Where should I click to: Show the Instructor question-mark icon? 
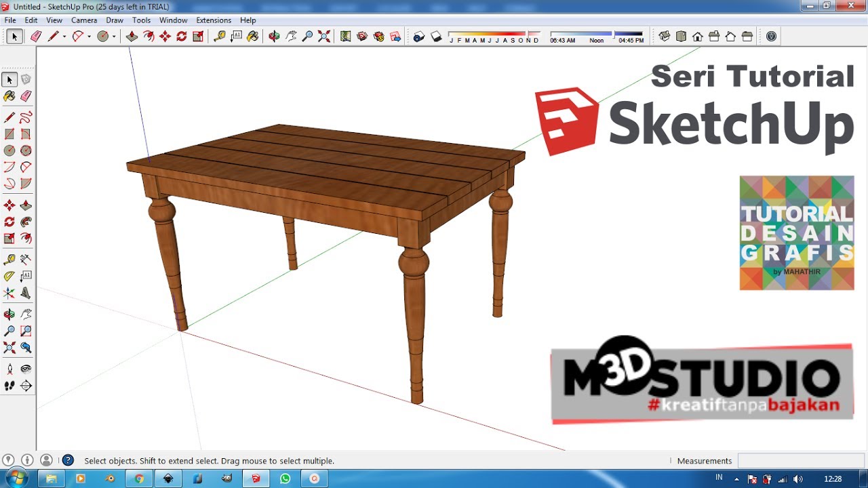point(68,460)
